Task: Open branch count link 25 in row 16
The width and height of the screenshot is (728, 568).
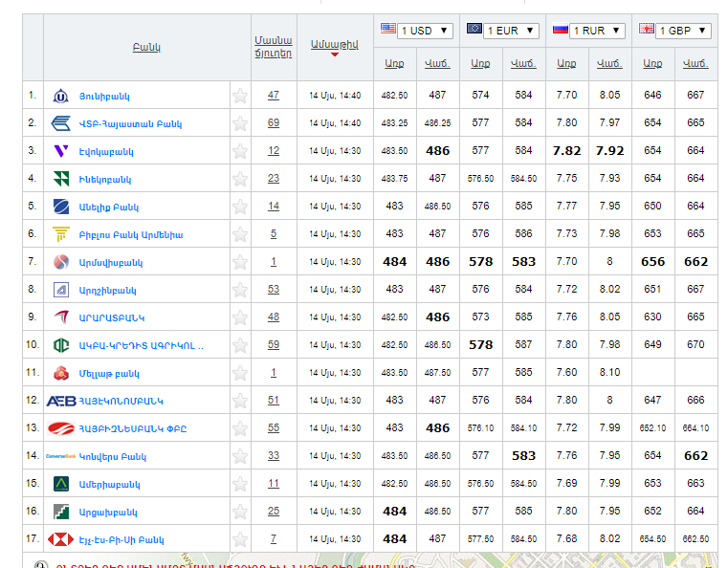Action: click(x=274, y=512)
